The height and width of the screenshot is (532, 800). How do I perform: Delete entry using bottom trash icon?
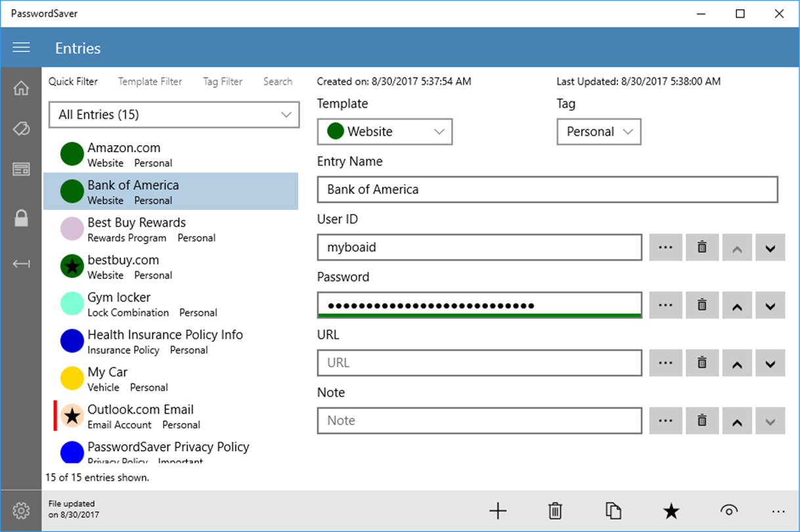coord(555,510)
